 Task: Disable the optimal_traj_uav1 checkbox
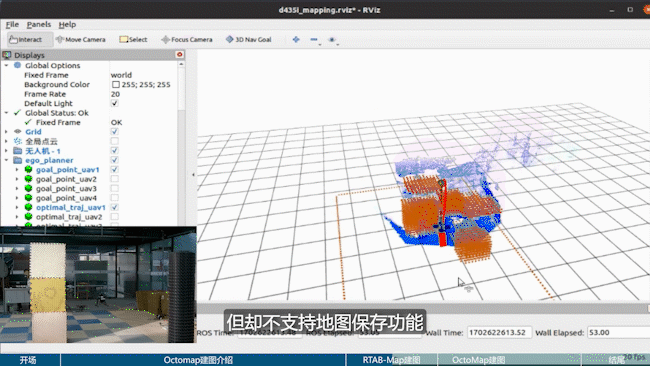pos(115,207)
